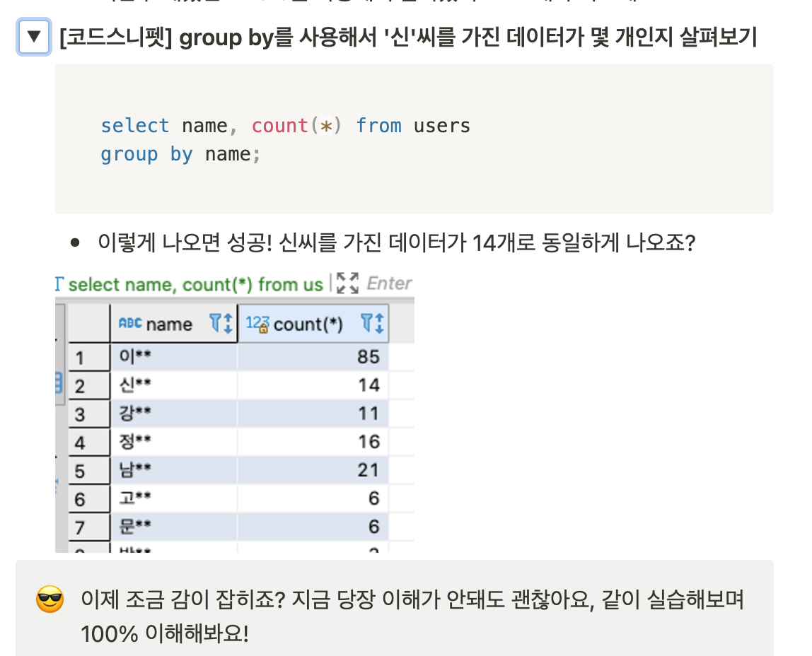Select row number 1 header
This screenshot has width=812, height=656.
(x=89, y=358)
